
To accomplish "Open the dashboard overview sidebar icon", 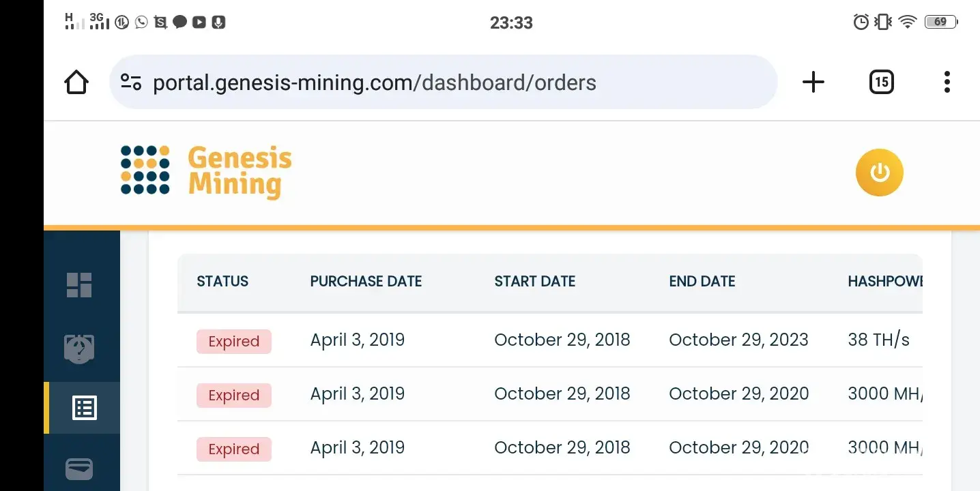I will (x=79, y=285).
